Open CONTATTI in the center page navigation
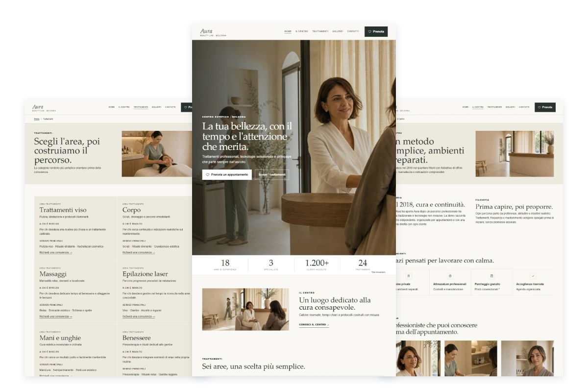This screenshot has width=588, height=392. coord(353,31)
